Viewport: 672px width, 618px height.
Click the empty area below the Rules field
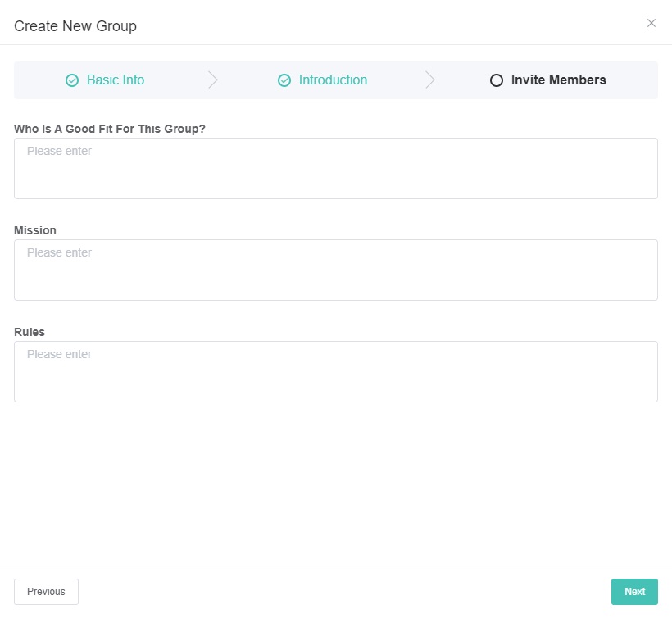(336, 484)
